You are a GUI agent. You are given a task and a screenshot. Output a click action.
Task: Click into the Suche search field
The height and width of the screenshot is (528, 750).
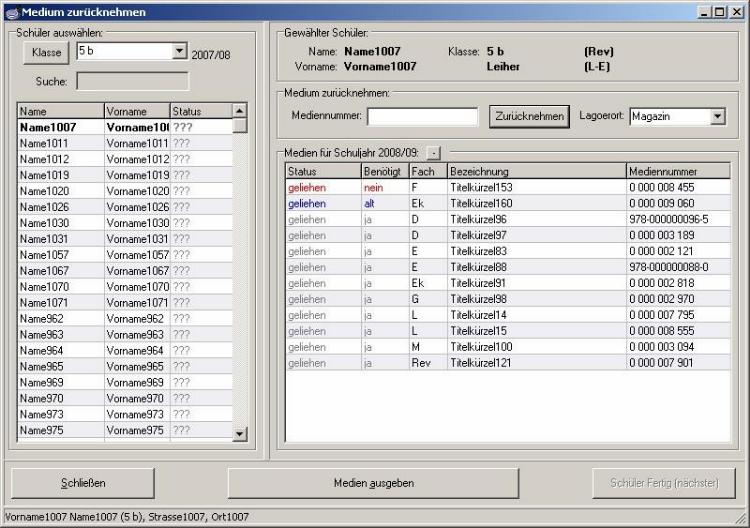click(x=132, y=81)
